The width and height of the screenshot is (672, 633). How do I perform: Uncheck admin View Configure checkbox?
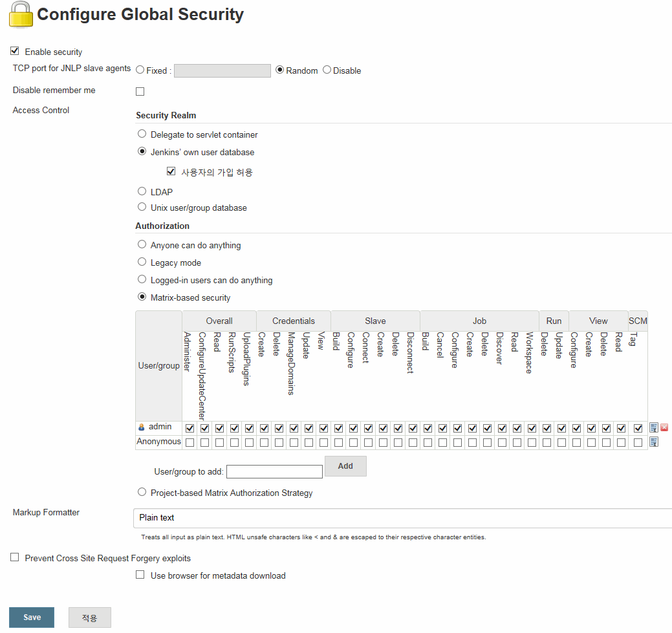576,428
